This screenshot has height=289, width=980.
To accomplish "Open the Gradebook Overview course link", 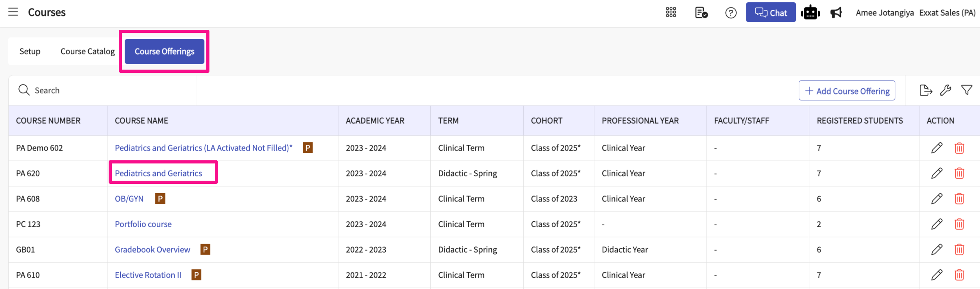I will click(x=152, y=250).
